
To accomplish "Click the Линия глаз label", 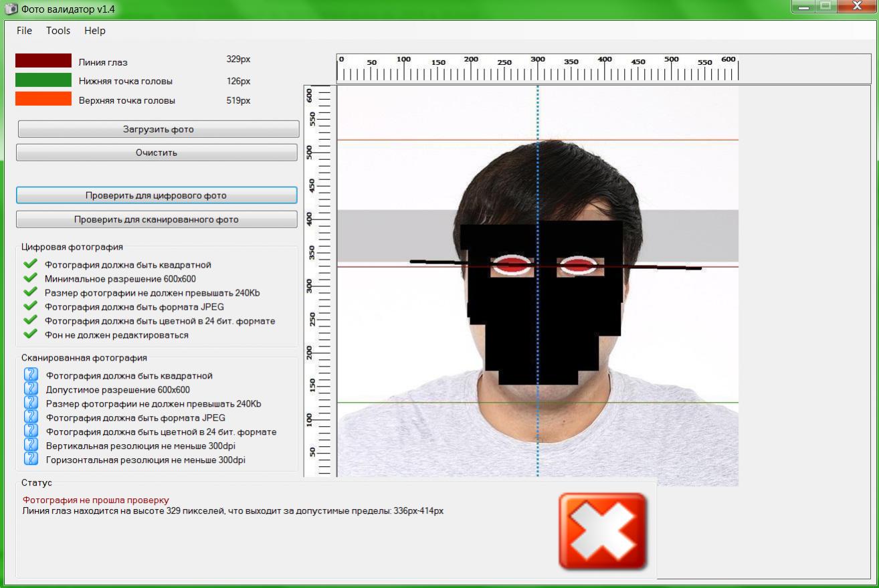I will tap(103, 62).
